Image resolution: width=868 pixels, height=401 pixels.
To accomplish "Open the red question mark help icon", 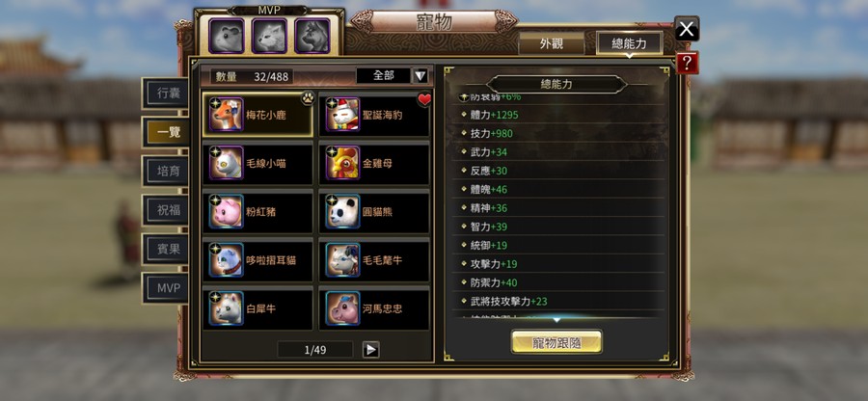I will 687,63.
